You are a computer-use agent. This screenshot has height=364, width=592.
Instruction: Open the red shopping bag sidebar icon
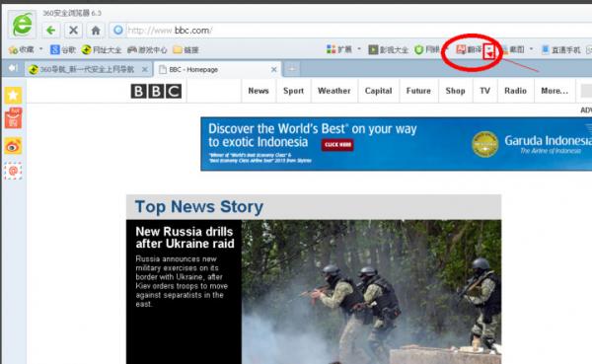(x=13, y=118)
